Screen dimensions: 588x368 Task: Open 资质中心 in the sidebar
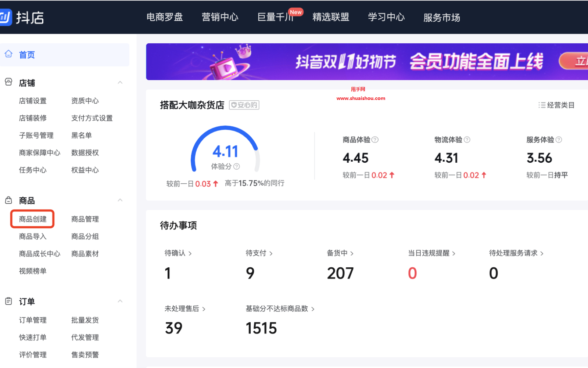85,101
